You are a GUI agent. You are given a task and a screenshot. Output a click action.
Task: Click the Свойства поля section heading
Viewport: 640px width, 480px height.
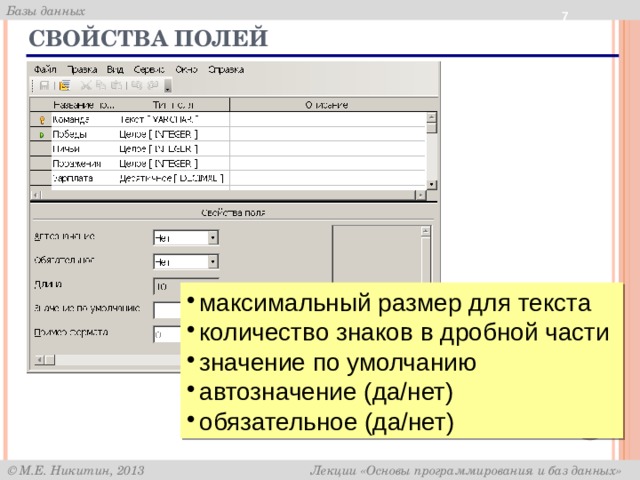233,213
